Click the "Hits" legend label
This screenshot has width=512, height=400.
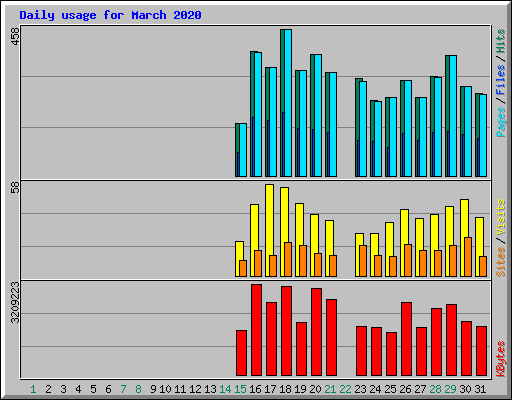(501, 41)
